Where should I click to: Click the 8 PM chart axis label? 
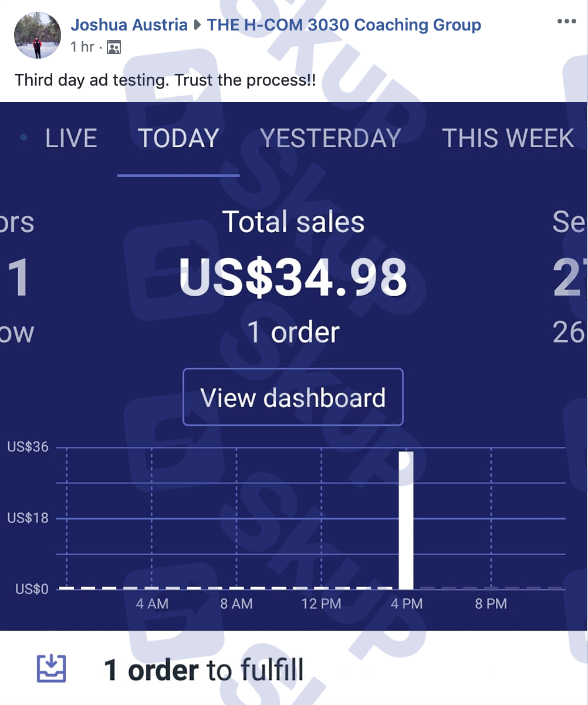point(491,604)
